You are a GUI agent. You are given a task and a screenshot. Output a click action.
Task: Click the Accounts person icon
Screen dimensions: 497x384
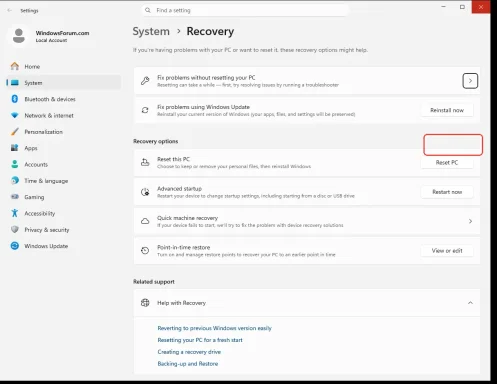15,164
